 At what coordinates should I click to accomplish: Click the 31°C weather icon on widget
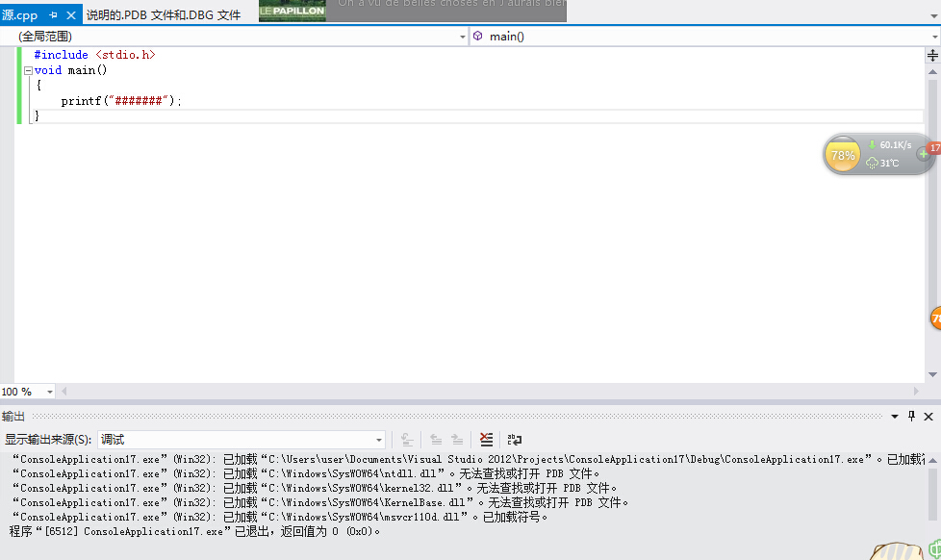pyautogui.click(x=873, y=163)
